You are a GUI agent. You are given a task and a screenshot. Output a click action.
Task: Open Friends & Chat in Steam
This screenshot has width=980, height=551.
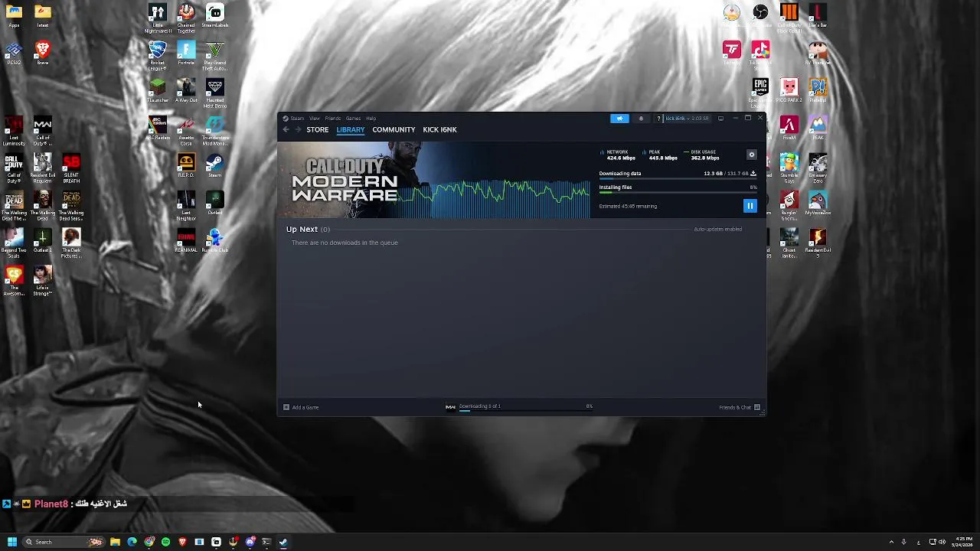740,407
